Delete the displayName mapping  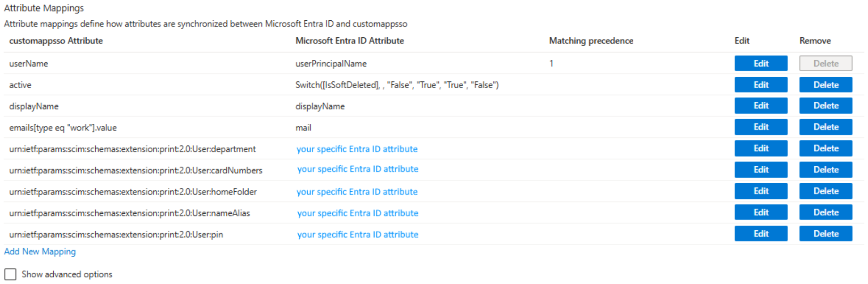[826, 105]
